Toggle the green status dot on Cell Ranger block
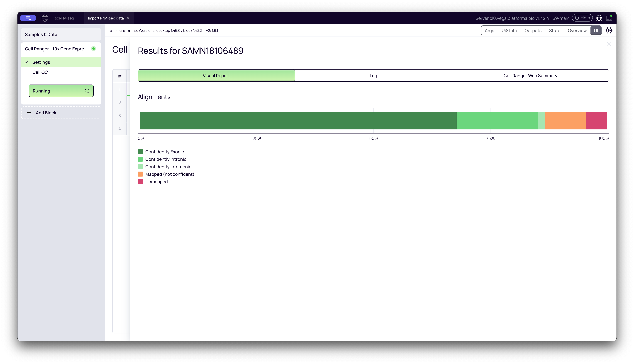Screen dimensions: 634x364 click(94, 49)
